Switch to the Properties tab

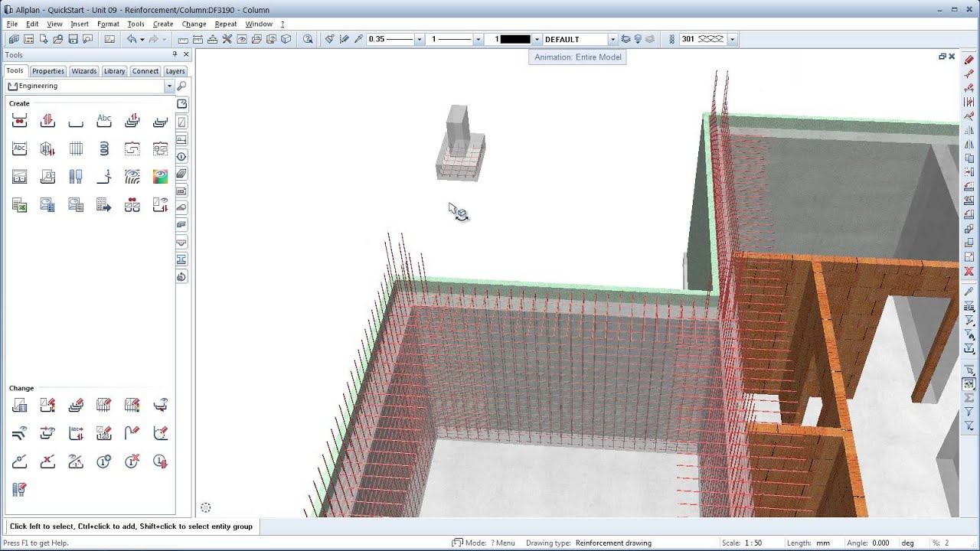click(x=48, y=71)
